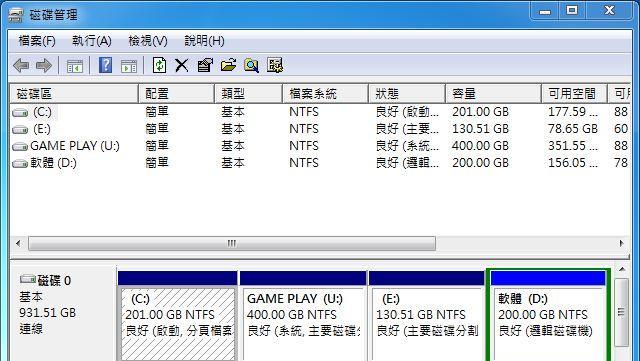Select the 軟體 (D:) volume row
Image resolution: width=640 pixels, height=361 pixels.
pos(320,163)
